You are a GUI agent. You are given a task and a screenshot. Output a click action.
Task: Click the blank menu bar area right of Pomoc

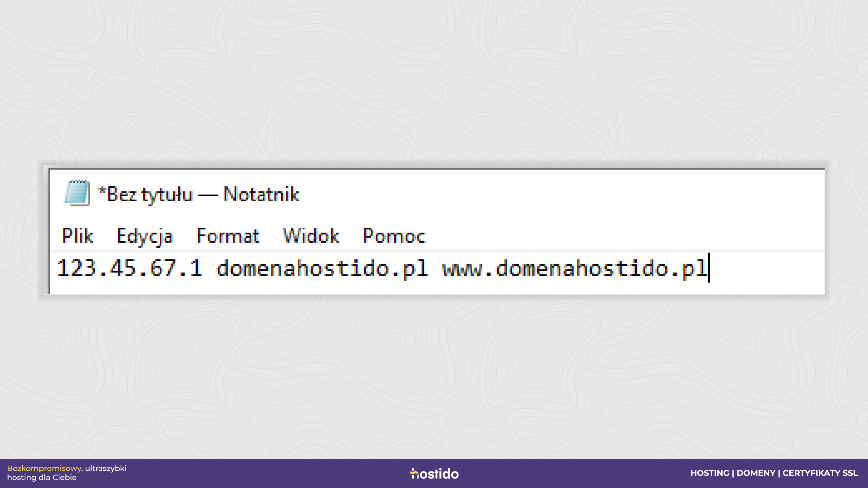tap(624, 236)
